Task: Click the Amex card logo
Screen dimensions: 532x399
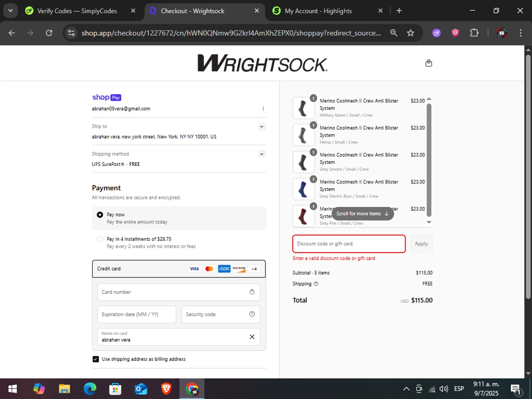Action: (x=224, y=268)
